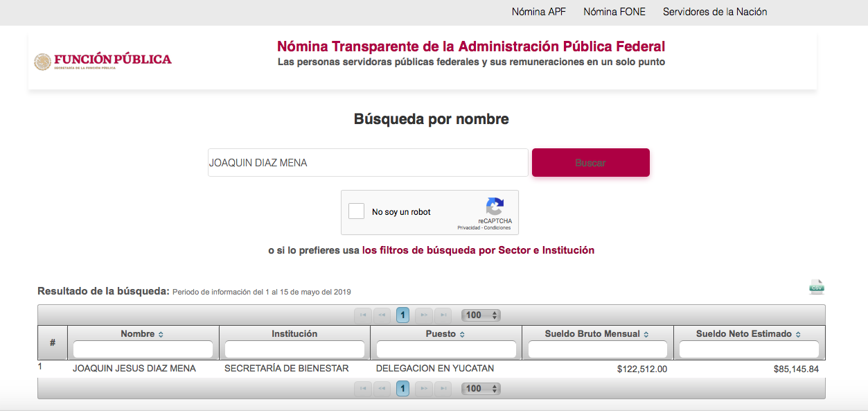Download results with the CSV export icon
This screenshot has height=411, width=868.
[817, 287]
